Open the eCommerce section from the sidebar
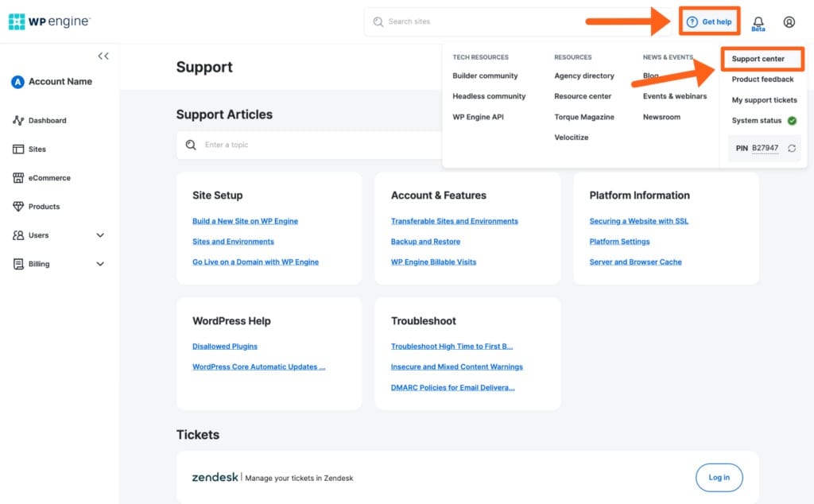Image resolution: width=814 pixels, height=504 pixels. tap(48, 177)
